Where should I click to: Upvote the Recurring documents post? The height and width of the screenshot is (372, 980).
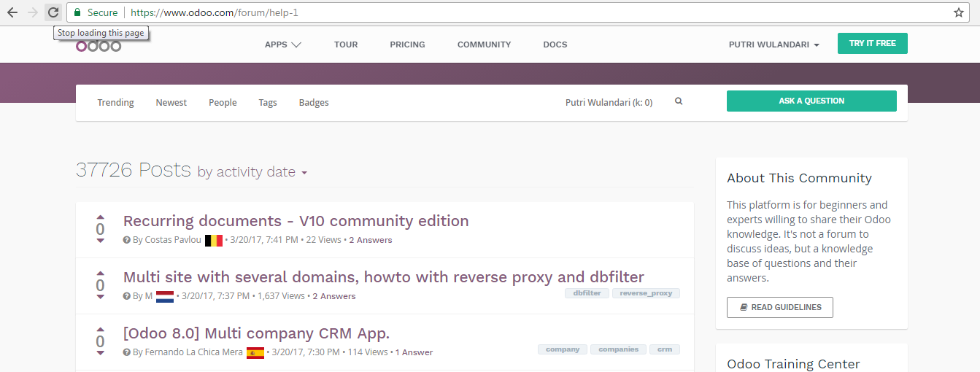pos(100,217)
